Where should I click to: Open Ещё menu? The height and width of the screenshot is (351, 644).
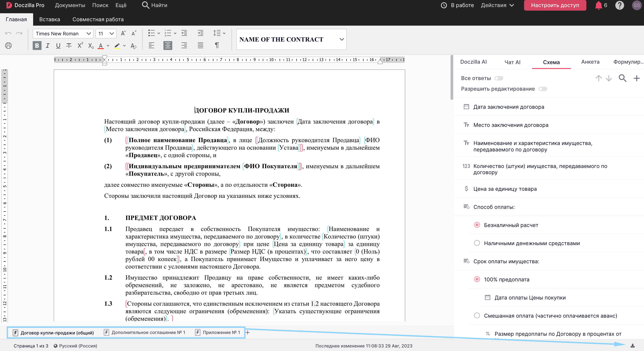click(121, 5)
